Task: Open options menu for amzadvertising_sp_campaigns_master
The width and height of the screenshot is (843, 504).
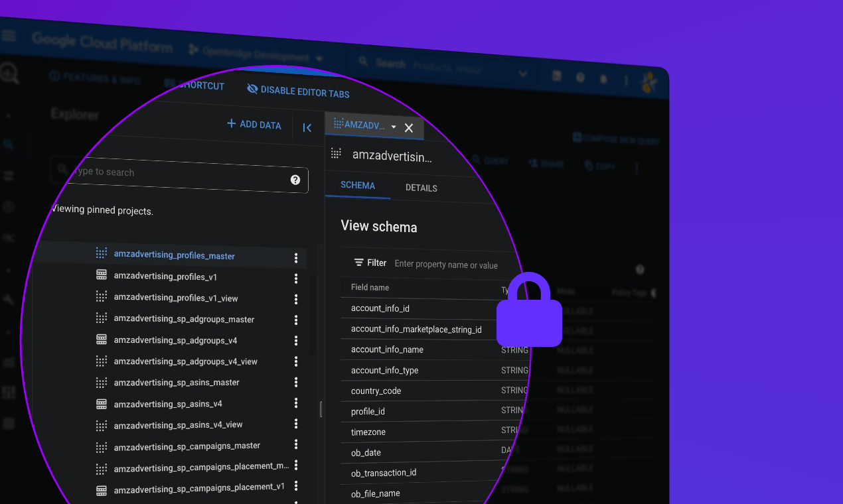Action: click(x=296, y=445)
